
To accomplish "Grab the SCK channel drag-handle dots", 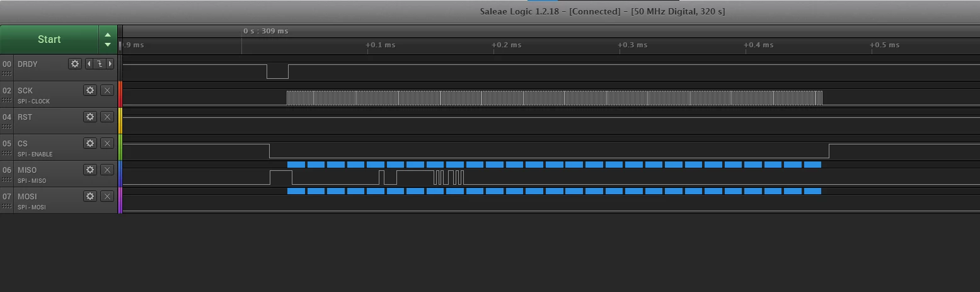I will tap(7, 101).
